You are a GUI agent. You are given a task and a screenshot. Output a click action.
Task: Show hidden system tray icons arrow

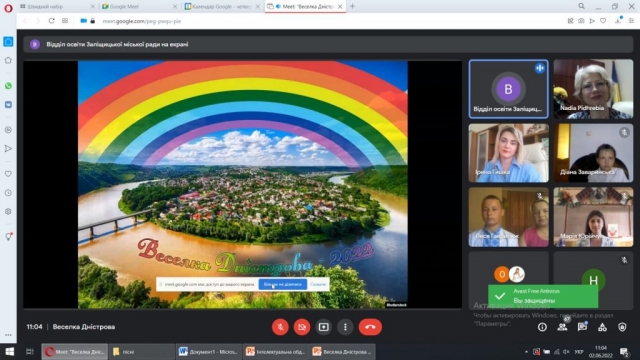(526, 351)
